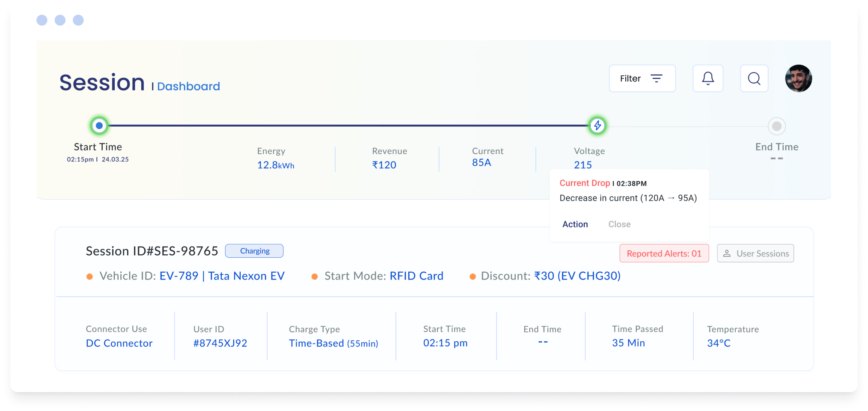The height and width of the screenshot is (411, 868).
Task: Open the Filter button
Action: (642, 78)
